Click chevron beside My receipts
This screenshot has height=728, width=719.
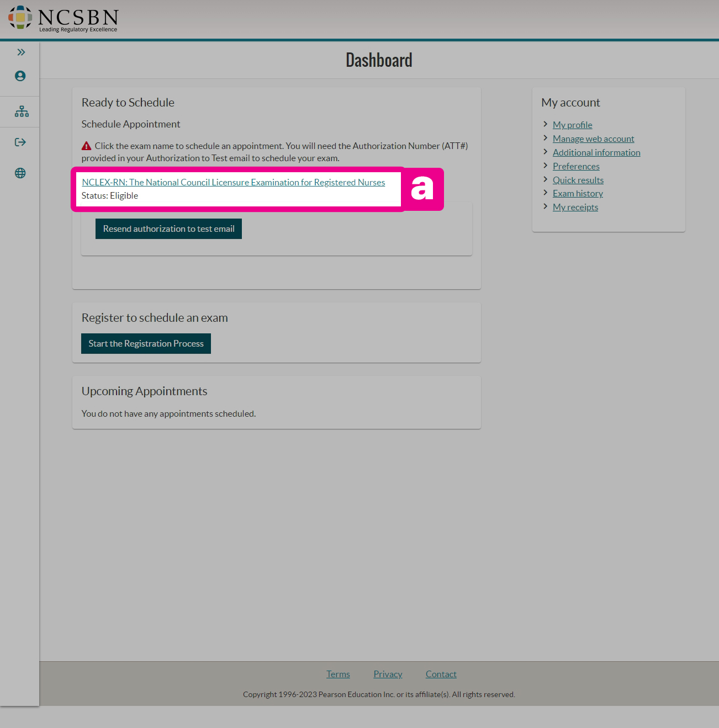pos(545,206)
